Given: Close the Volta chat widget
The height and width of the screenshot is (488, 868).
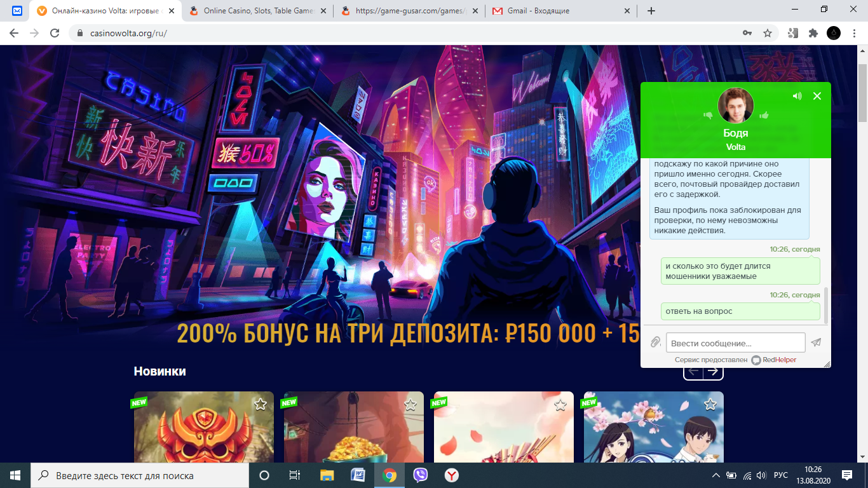Looking at the screenshot, I should [817, 96].
